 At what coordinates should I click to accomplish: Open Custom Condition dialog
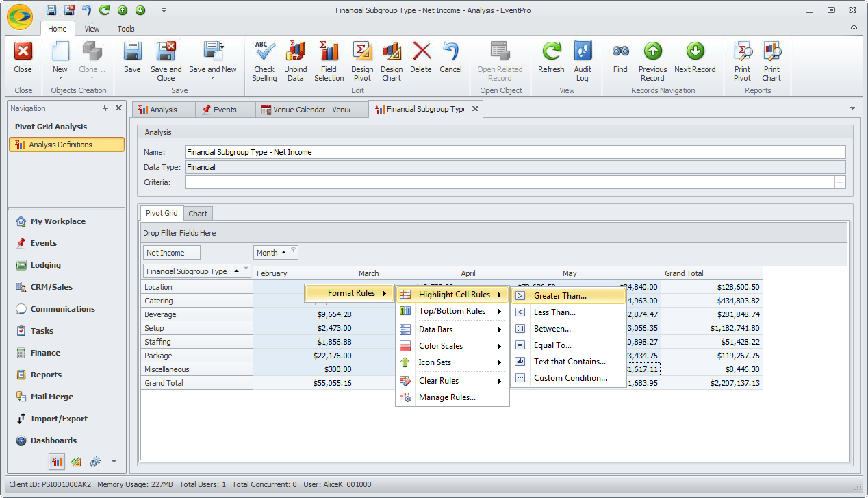(568, 378)
